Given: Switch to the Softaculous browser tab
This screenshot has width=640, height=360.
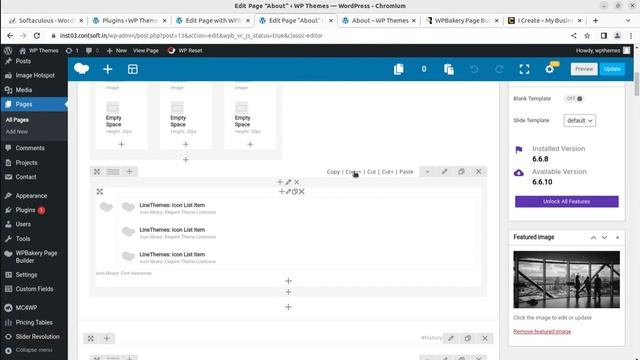Looking at the screenshot, I should click(x=46, y=20).
